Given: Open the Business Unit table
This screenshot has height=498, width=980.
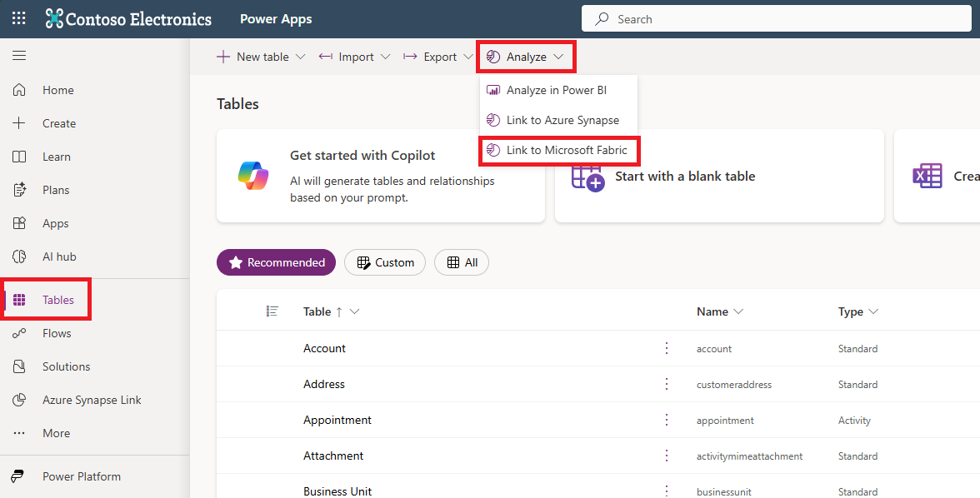Looking at the screenshot, I should [337, 491].
